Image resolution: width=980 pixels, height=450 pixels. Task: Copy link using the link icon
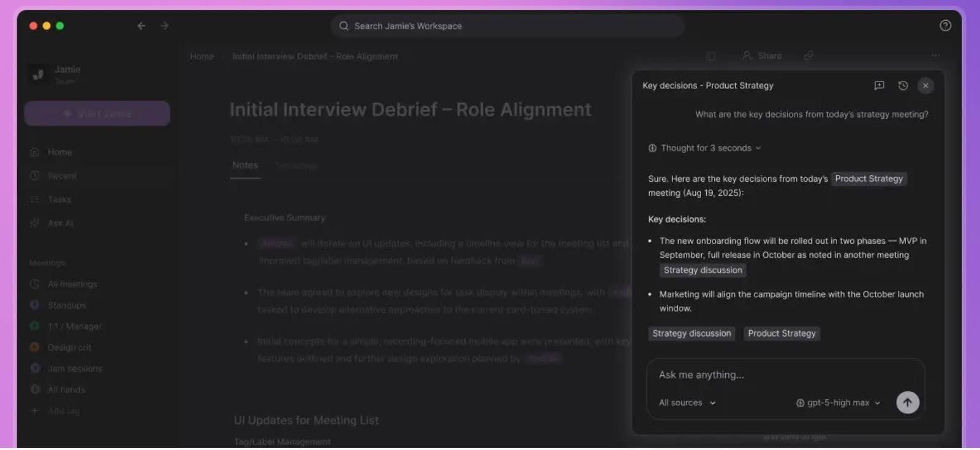point(809,56)
